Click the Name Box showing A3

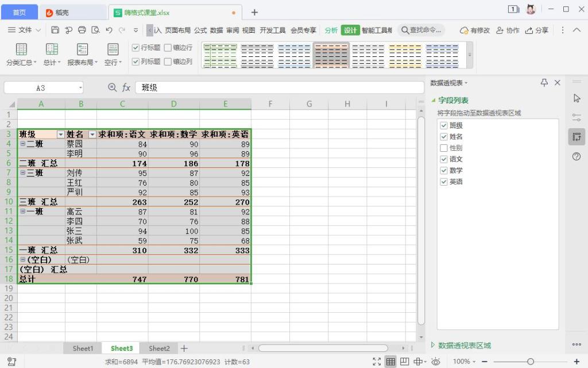[39, 87]
